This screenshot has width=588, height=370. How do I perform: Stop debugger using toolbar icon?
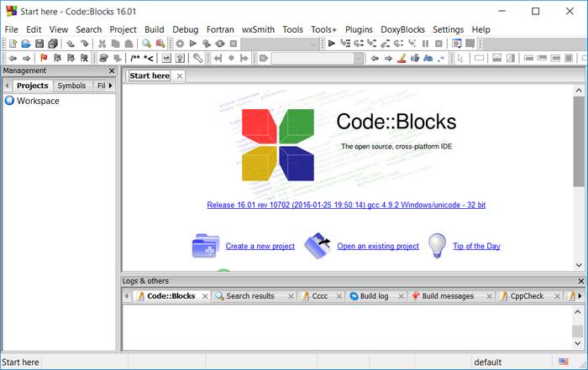pos(438,44)
